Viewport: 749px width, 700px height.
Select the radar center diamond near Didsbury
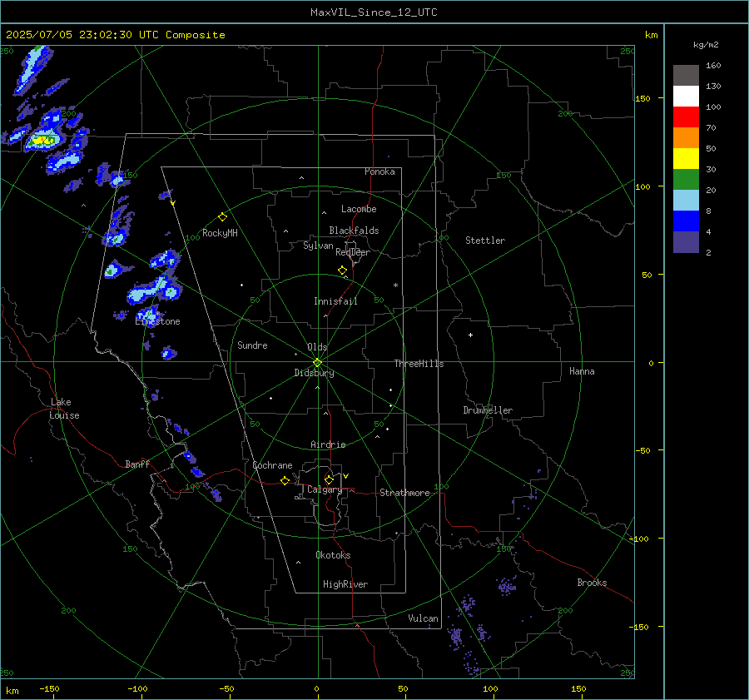[317, 363]
